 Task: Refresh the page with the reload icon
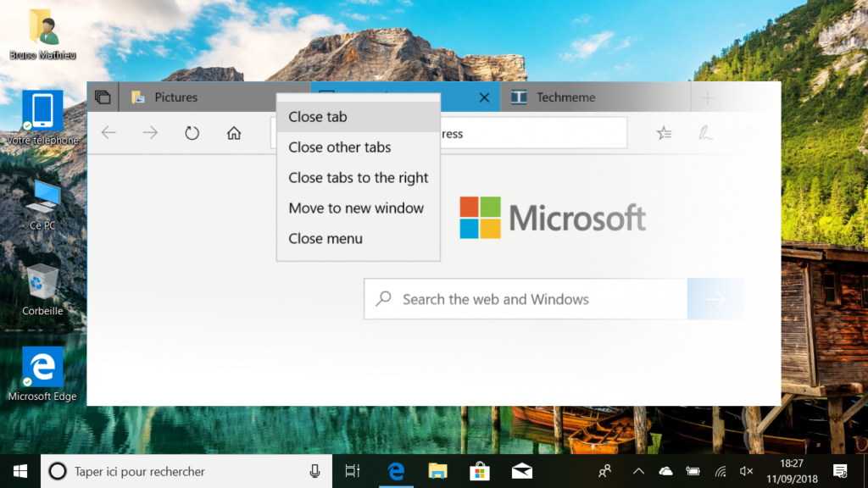pos(192,133)
